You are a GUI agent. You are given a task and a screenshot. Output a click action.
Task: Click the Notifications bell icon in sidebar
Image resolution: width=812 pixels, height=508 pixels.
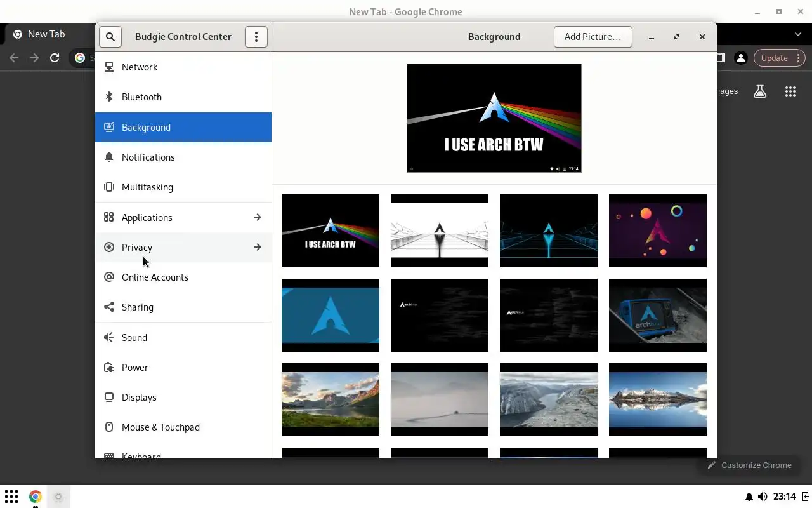coord(109,157)
